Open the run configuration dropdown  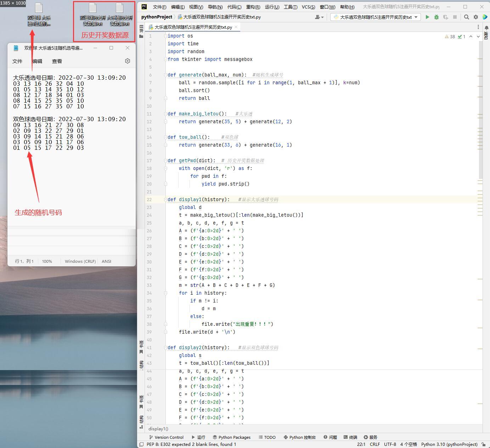(376, 17)
